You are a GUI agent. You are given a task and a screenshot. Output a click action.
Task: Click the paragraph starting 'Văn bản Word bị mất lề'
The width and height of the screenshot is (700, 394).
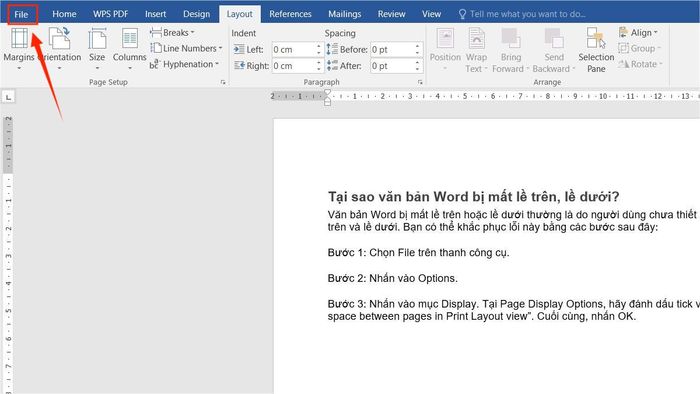point(513,221)
